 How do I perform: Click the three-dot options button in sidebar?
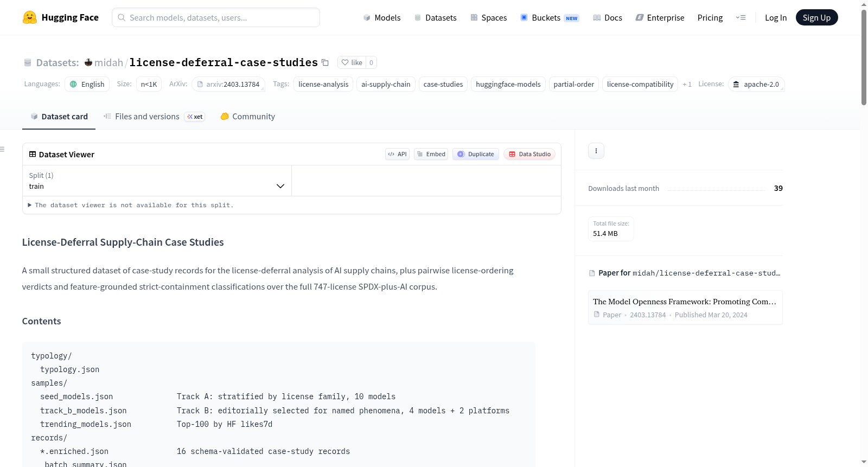pos(596,151)
